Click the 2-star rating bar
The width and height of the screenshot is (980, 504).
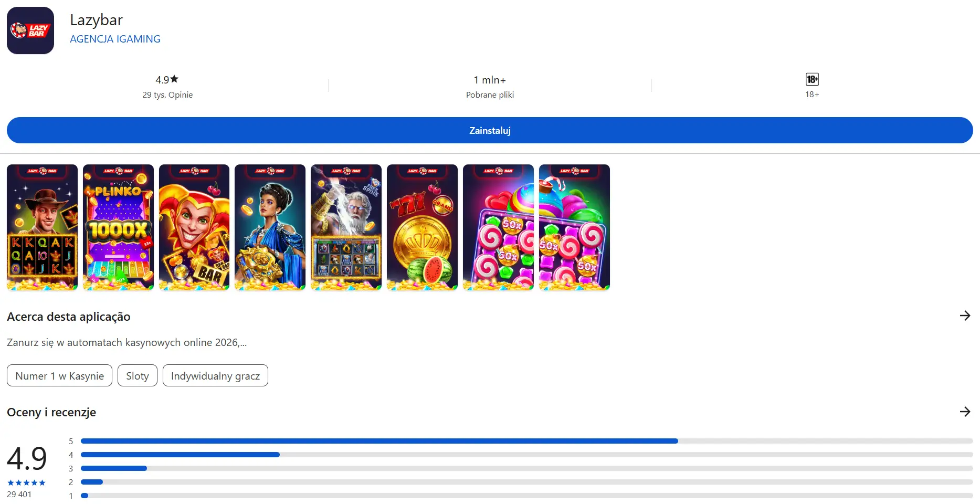click(x=527, y=482)
